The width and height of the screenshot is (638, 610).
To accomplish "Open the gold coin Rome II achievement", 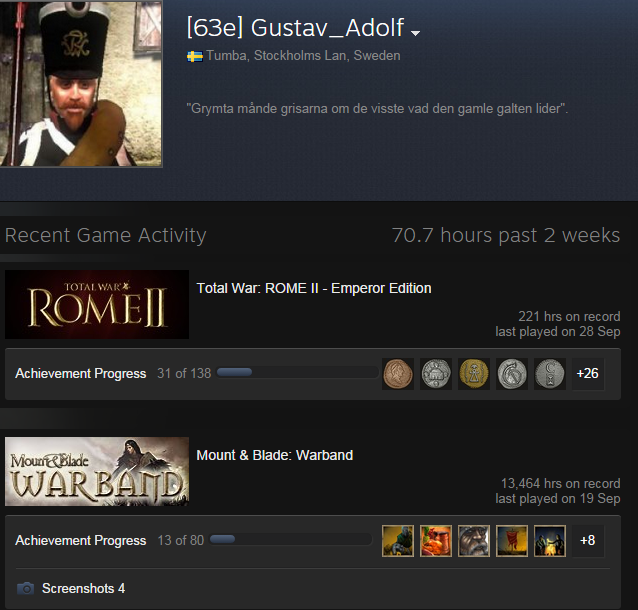I will [474, 374].
